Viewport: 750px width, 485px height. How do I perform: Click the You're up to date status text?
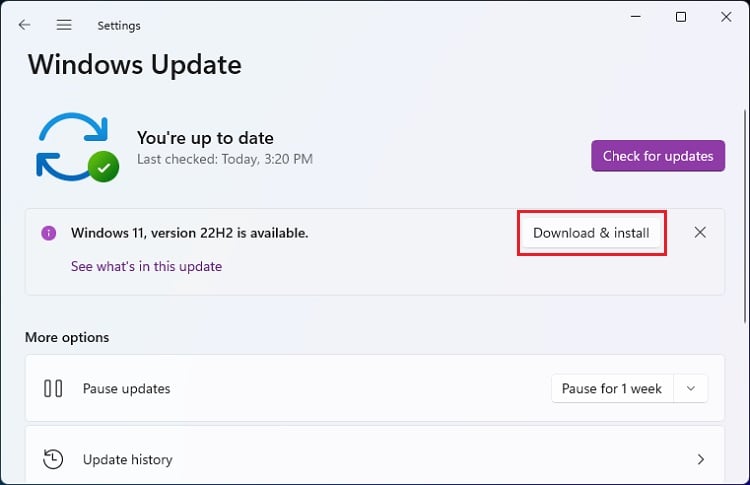(x=205, y=138)
